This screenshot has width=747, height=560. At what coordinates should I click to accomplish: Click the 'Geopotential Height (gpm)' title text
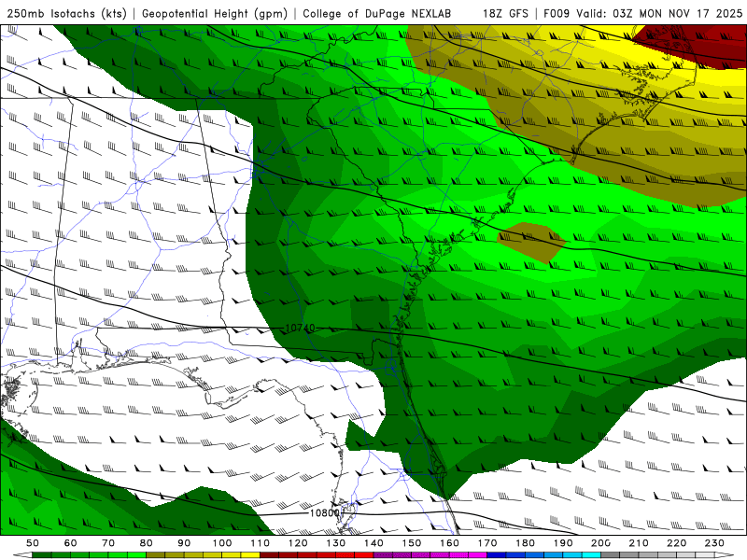point(215,14)
